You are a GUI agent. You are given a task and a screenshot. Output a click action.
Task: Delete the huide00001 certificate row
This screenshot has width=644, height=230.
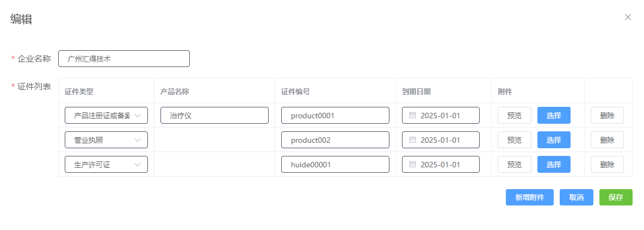(x=607, y=165)
